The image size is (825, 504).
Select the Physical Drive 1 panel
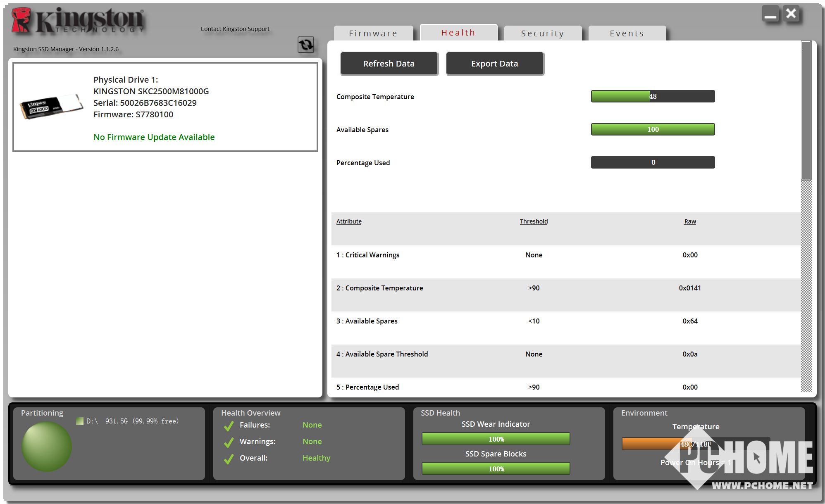tap(165, 107)
